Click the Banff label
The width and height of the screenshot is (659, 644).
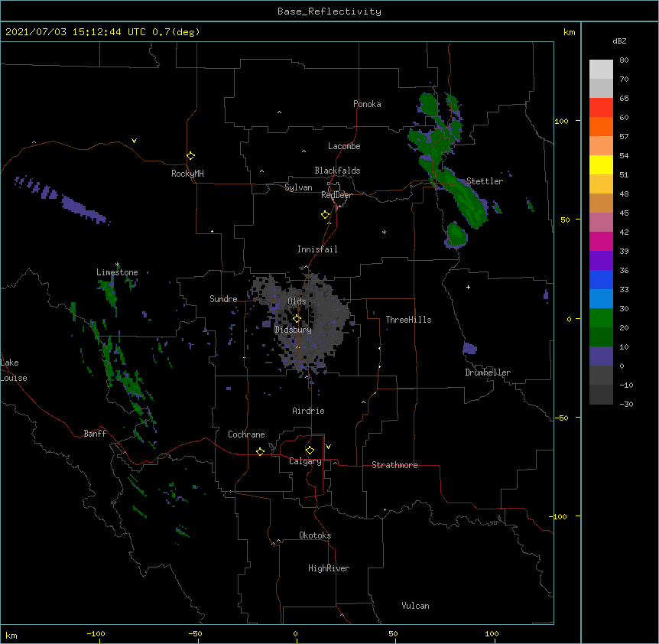(x=95, y=434)
